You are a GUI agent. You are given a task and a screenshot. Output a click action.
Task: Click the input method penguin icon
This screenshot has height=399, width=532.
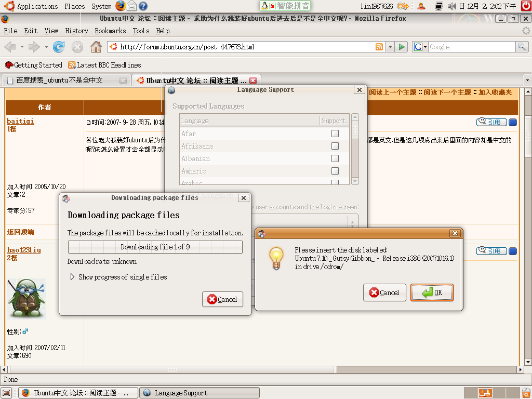tap(264, 6)
